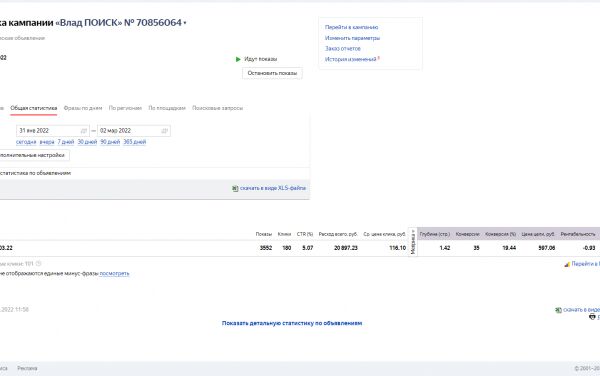Click conversions count 35
600x376 pixels.
pos(476,248)
